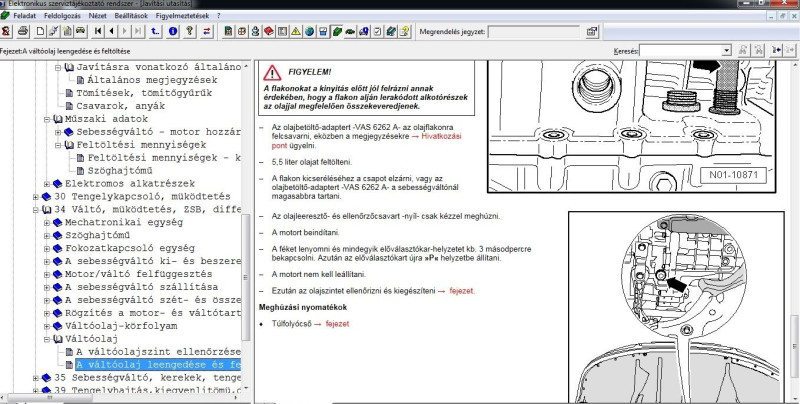This screenshot has height=404, width=800.
Task: Click the yellow warning triangle toolbar icon
Action: click(296, 32)
